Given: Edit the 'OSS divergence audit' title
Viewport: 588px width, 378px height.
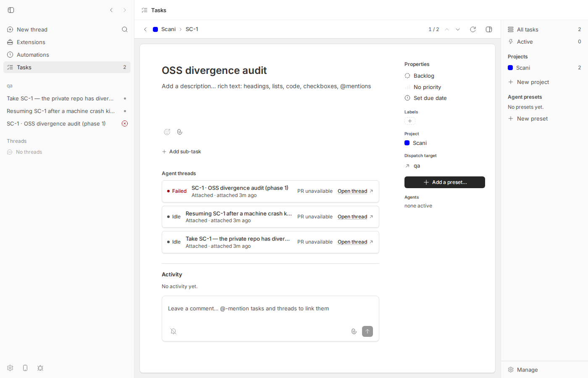Looking at the screenshot, I should (x=214, y=70).
